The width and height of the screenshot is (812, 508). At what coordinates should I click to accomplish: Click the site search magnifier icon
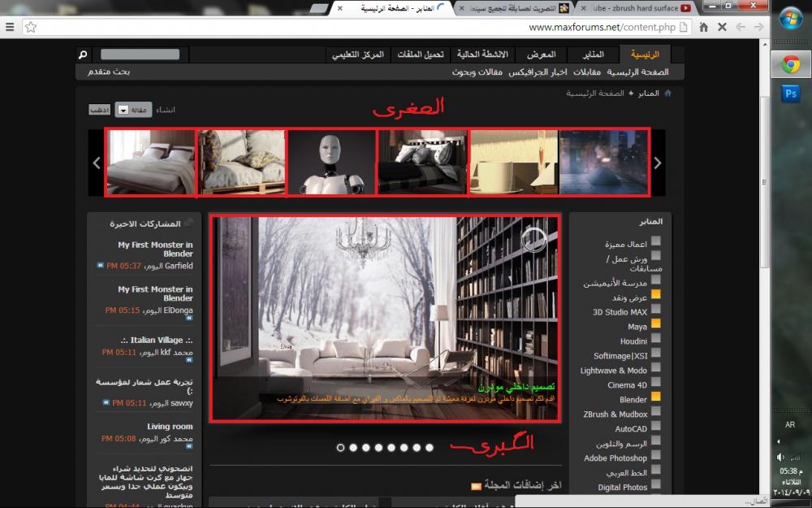click(83, 54)
